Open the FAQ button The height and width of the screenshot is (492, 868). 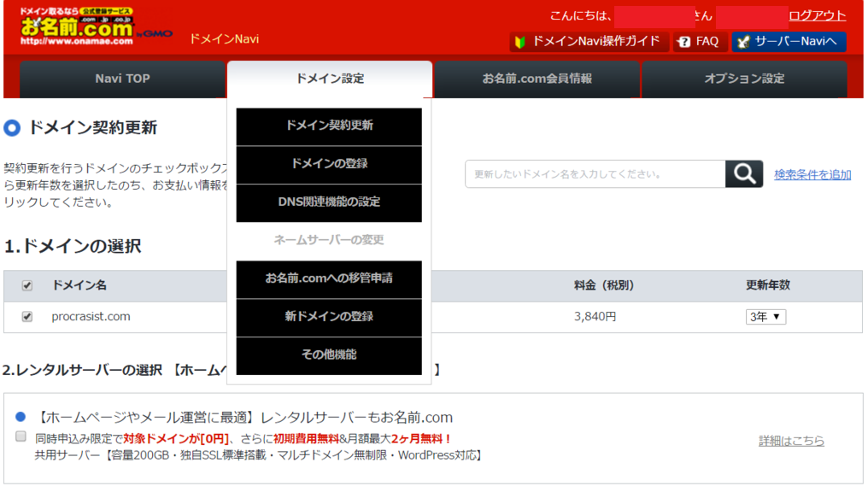pyautogui.click(x=701, y=42)
